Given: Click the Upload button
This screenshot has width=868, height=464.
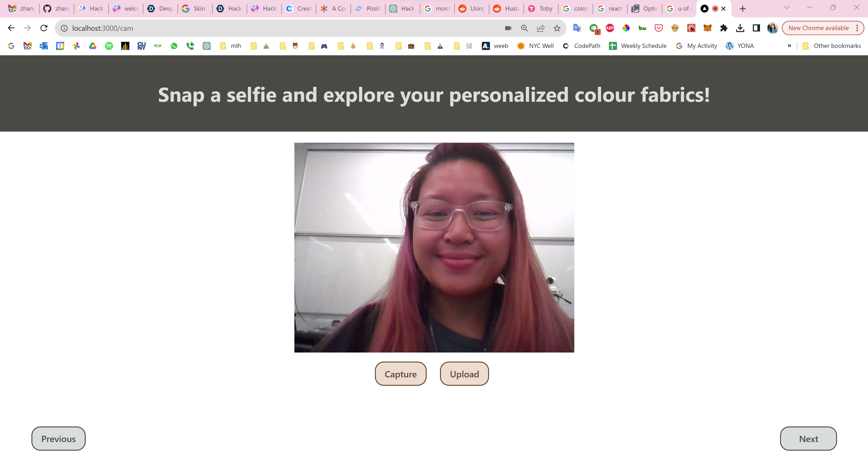Looking at the screenshot, I should [464, 374].
